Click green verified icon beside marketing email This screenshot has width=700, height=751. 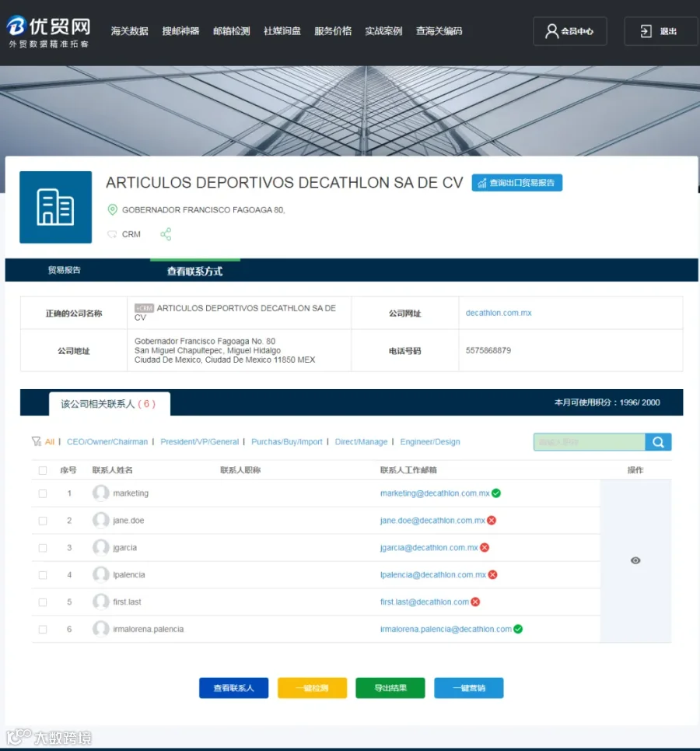pyautogui.click(x=496, y=493)
